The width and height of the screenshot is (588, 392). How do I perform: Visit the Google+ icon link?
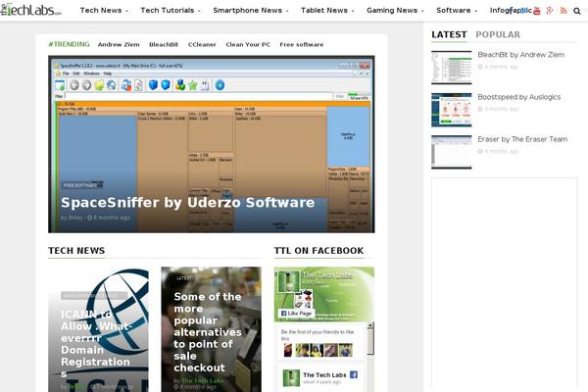click(x=550, y=11)
